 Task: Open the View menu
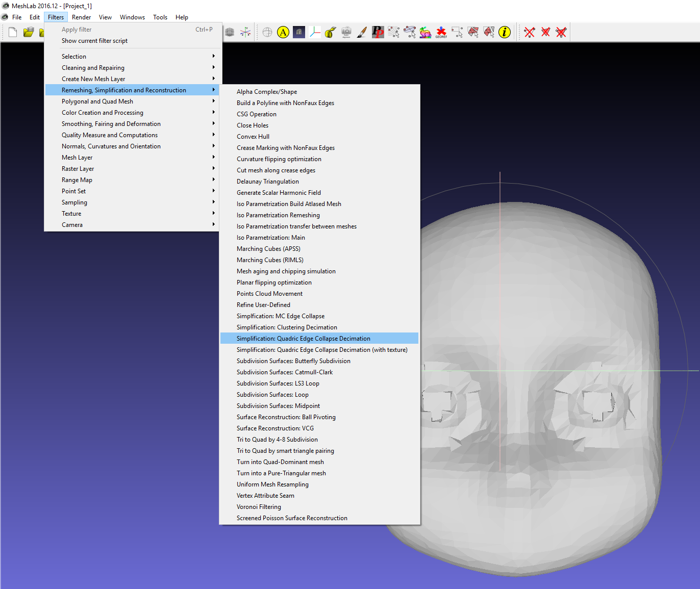click(105, 17)
